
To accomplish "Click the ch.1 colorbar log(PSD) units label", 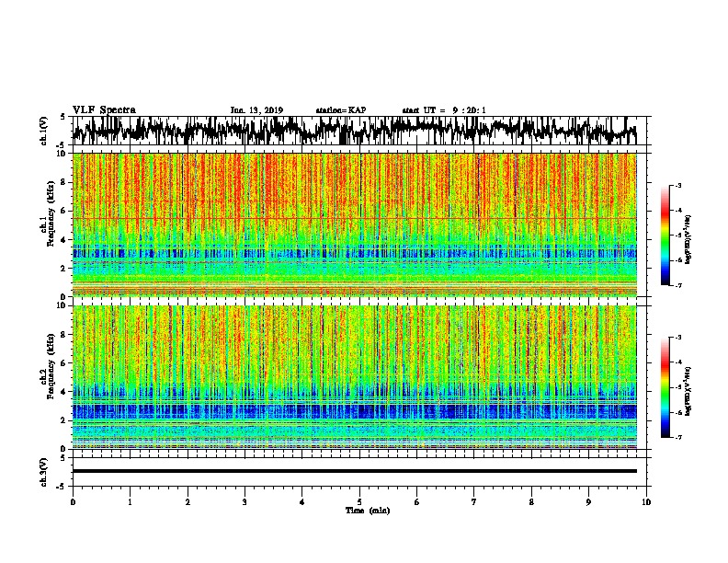I will 688,240.
